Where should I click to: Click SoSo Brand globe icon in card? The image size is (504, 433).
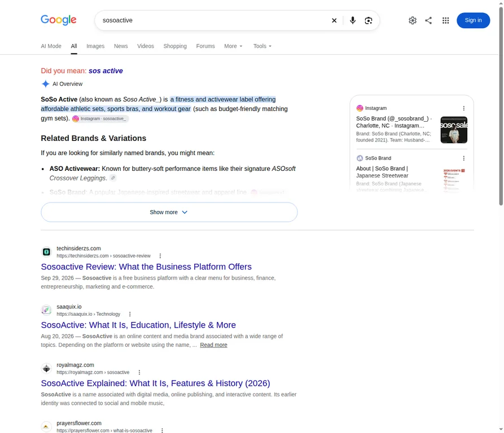[360, 158]
